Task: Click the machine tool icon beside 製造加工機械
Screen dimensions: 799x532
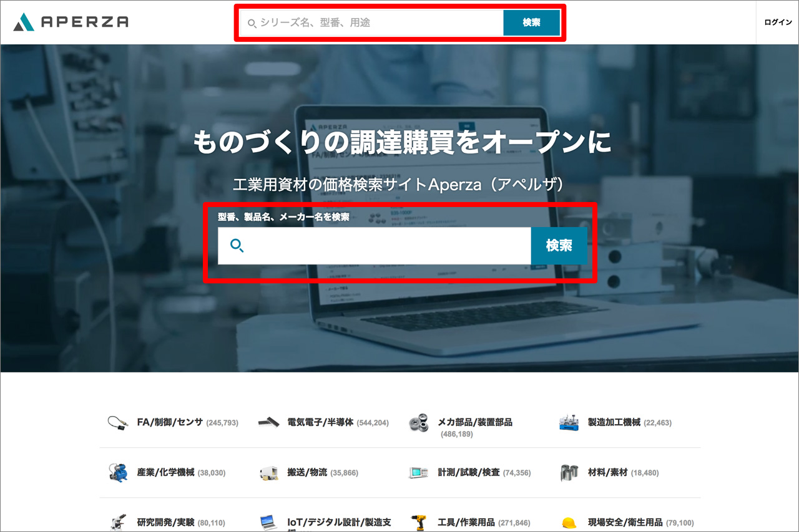Action: tap(569, 422)
